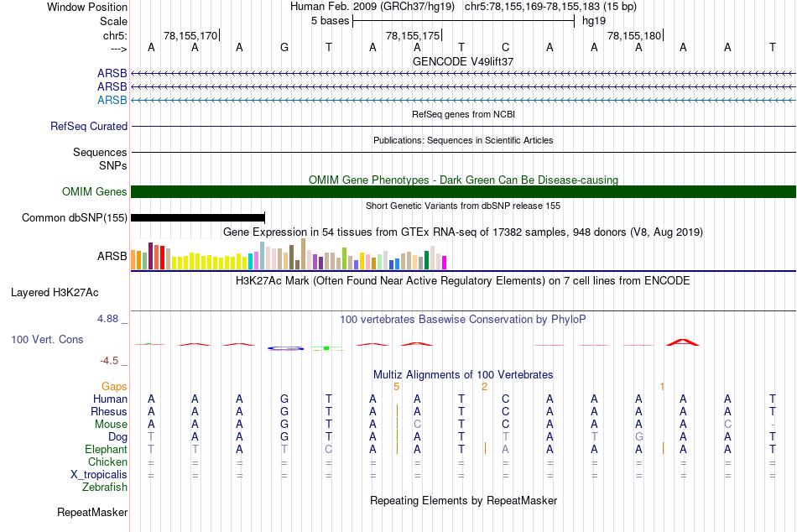Click the G in the Human alignment row

[284, 399]
